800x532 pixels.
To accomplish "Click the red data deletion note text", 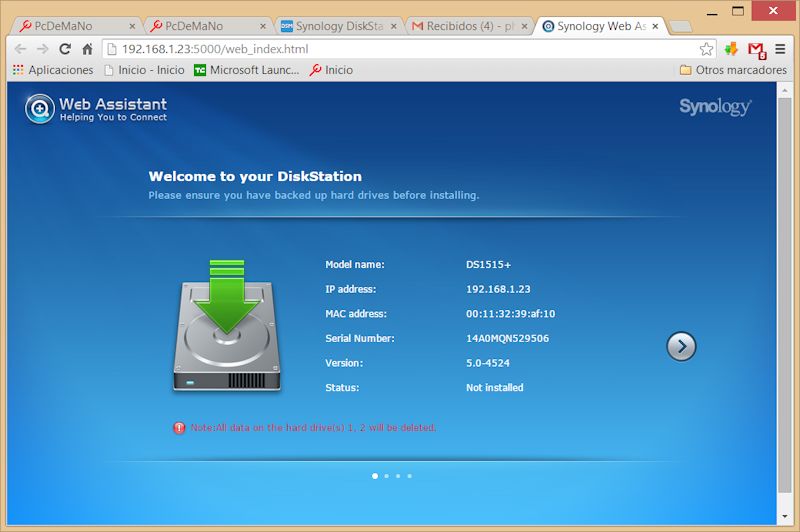I will (x=313, y=427).
